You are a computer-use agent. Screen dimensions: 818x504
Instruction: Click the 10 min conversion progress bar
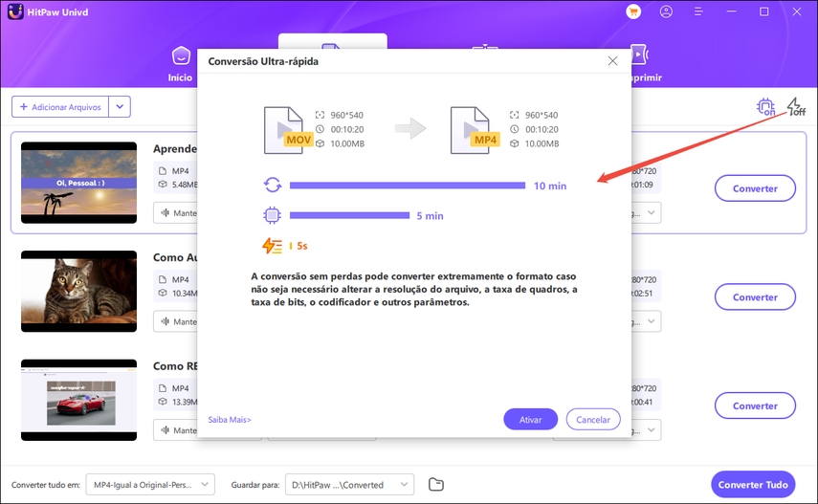coord(408,186)
